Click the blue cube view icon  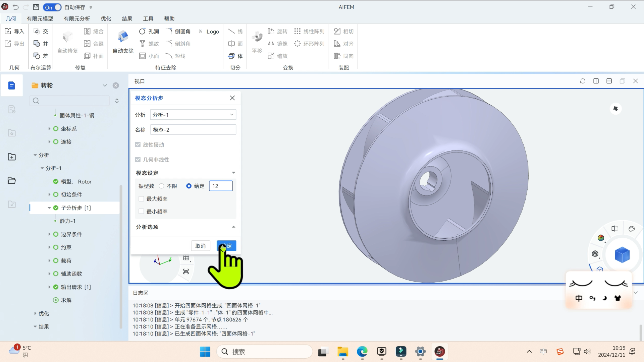click(622, 255)
